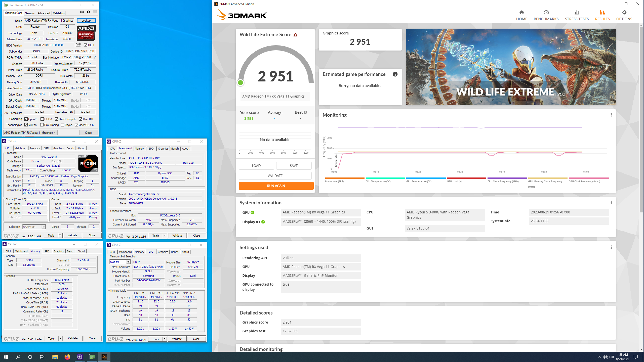Click the GPU-Z refresh icon
Screen dimensions: 644x362
coord(88,12)
